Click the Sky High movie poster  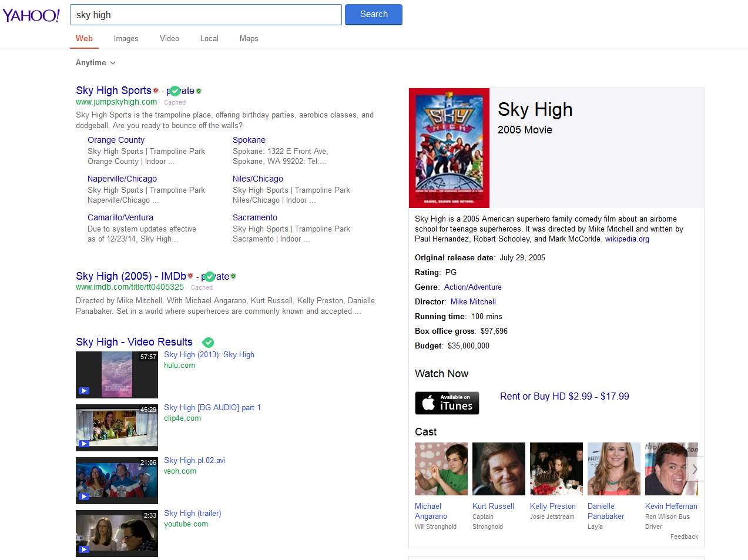[449, 148]
